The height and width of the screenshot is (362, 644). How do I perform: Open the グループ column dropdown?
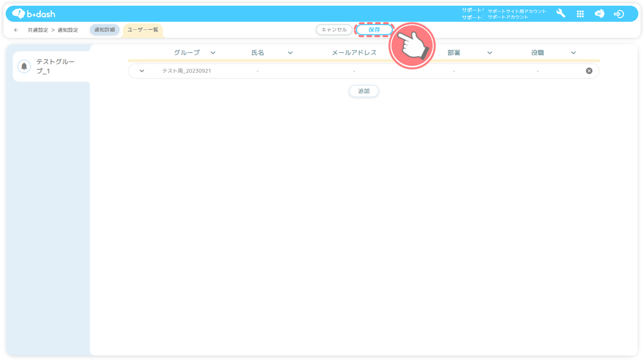pyautogui.click(x=213, y=53)
